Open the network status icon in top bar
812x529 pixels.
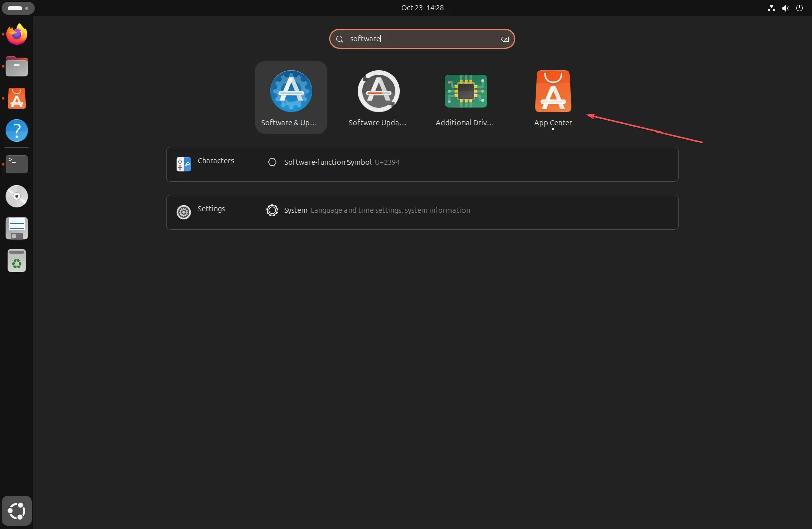[x=771, y=8]
